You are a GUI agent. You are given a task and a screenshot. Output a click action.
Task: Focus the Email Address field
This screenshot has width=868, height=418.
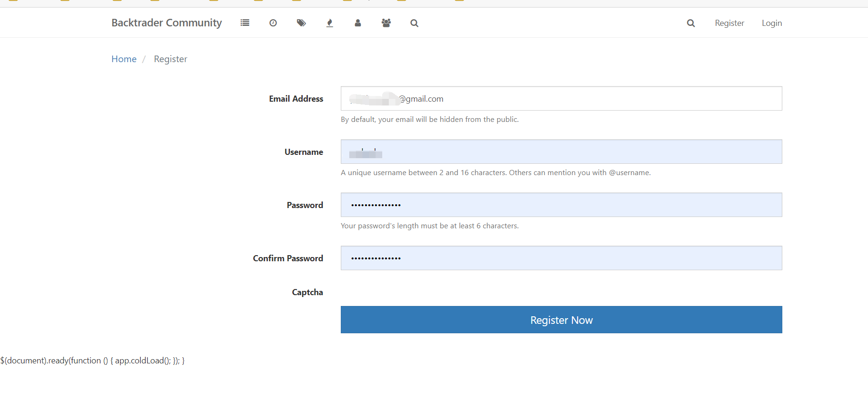[561, 98]
